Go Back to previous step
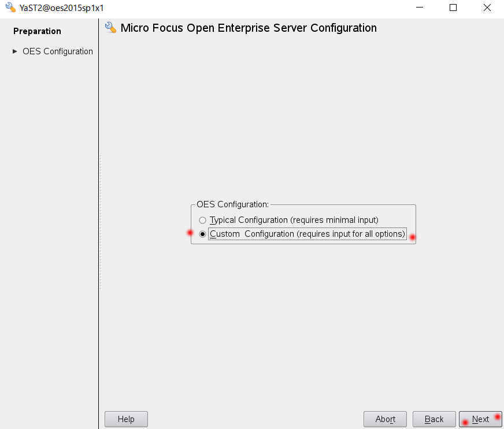This screenshot has height=429, width=504. pyautogui.click(x=434, y=419)
